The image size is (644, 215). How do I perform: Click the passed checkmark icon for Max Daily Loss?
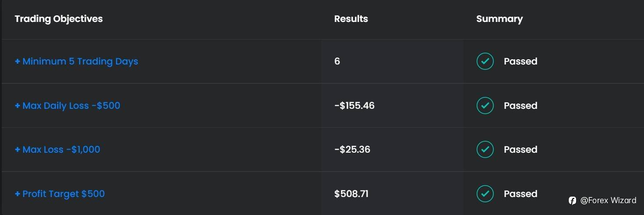(x=485, y=106)
